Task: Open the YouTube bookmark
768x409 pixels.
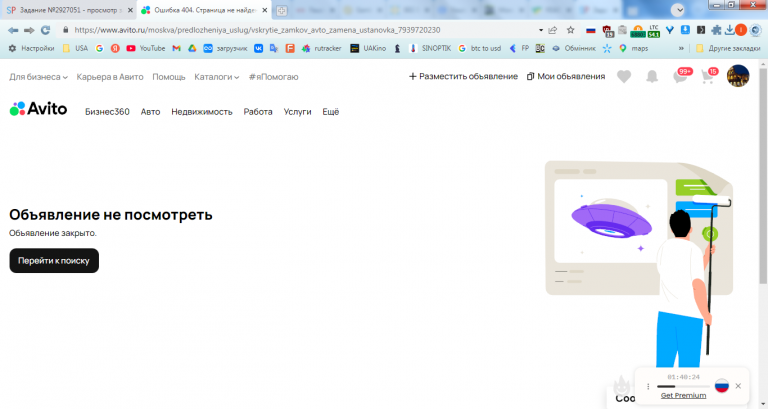Action: point(145,48)
